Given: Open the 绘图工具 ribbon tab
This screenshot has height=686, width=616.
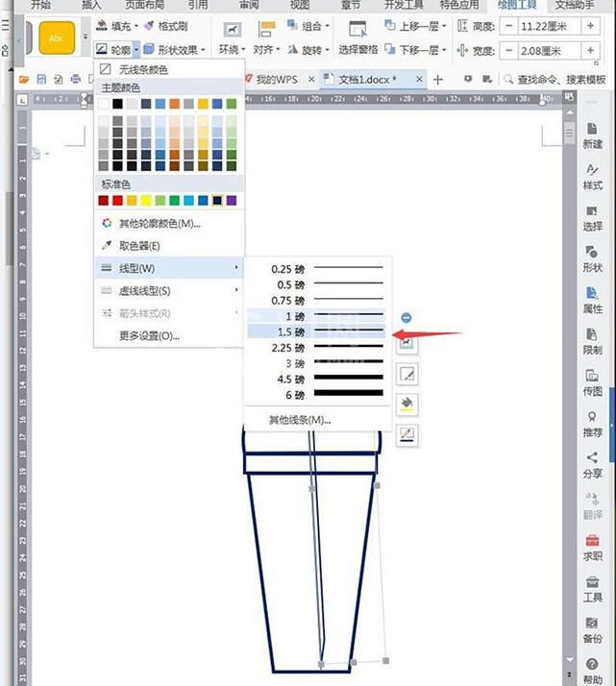Looking at the screenshot, I should click(x=517, y=5).
